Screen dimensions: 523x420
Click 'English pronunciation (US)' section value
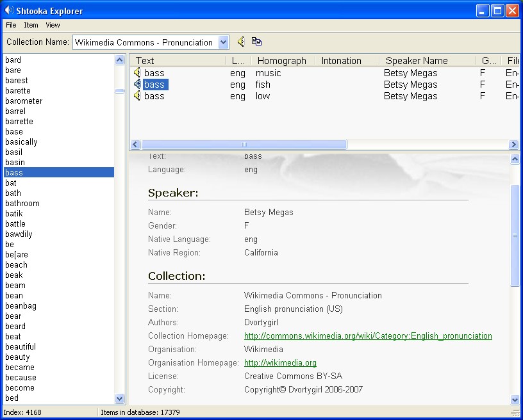coord(293,309)
